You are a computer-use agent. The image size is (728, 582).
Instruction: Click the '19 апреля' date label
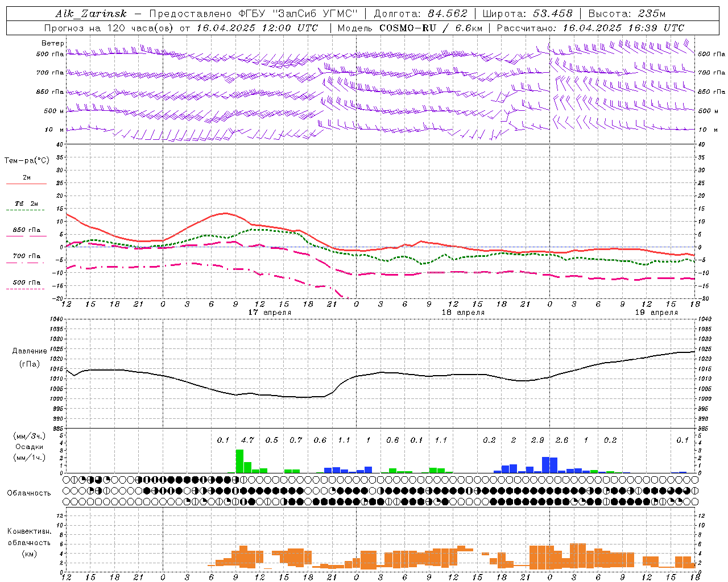click(x=656, y=313)
